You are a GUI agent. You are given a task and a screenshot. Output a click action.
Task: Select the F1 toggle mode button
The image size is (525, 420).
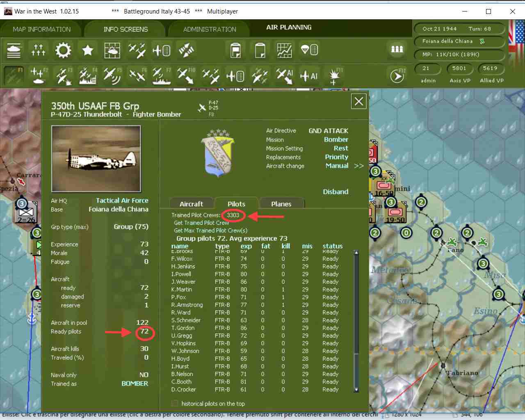[14, 75]
